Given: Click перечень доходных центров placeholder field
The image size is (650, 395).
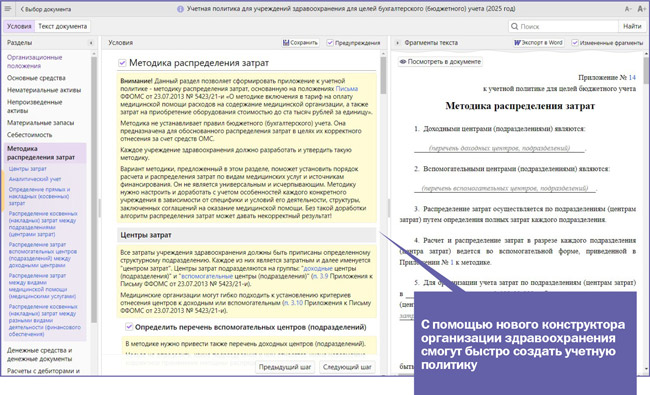Looking at the screenshot, I should pyautogui.click(x=499, y=148).
